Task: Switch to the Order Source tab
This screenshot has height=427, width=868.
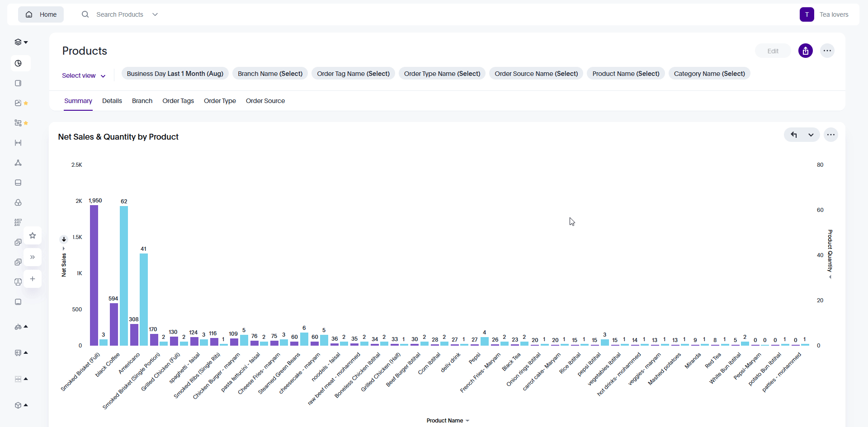Action: click(x=265, y=101)
